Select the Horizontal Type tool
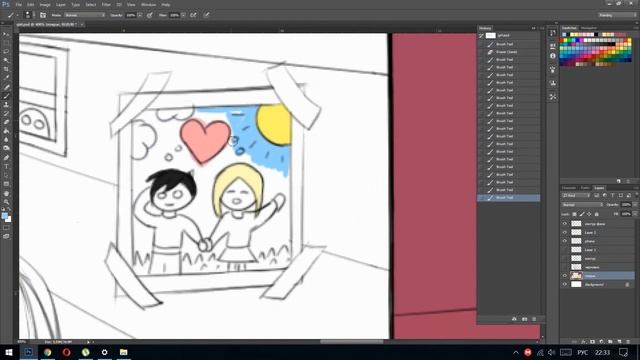 pyautogui.click(x=6, y=166)
